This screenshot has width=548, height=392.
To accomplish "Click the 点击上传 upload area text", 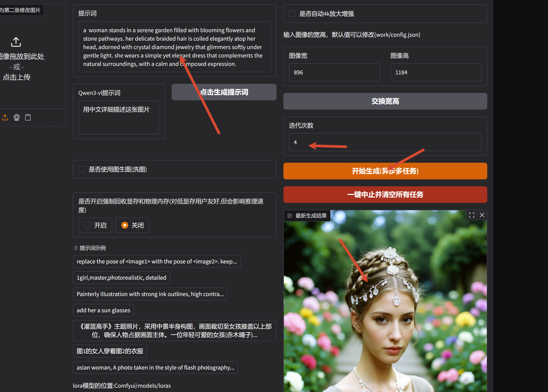I will tap(16, 77).
